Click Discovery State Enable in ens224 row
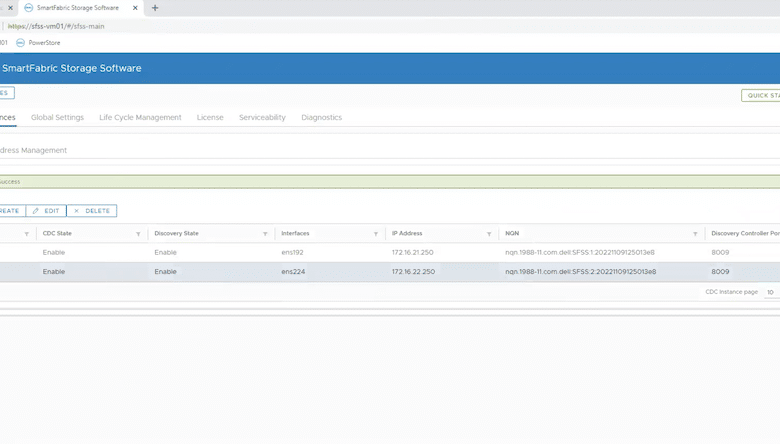This screenshot has width=780, height=444. [165, 272]
